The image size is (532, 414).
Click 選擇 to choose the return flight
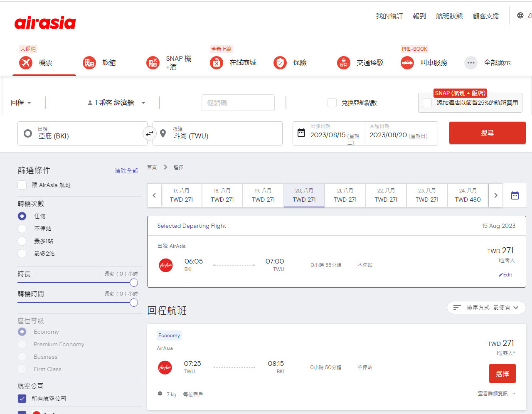click(502, 374)
